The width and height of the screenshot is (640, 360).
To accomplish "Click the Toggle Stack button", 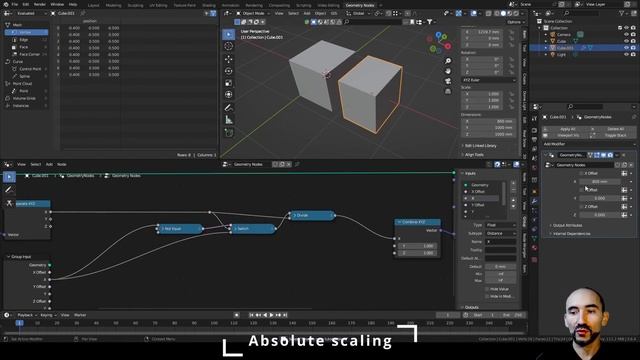I will click(613, 135).
